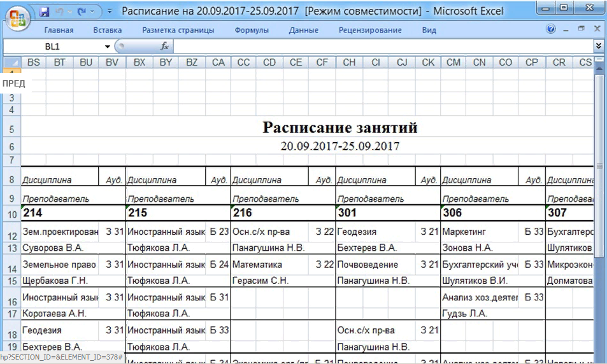
Task: Click the Select All corner of the grid
Action: pos(12,62)
